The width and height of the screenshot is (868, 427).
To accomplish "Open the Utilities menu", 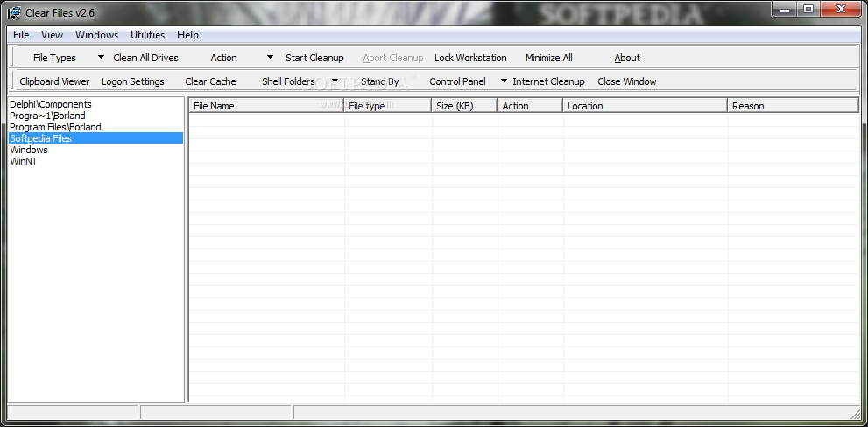I will point(148,35).
